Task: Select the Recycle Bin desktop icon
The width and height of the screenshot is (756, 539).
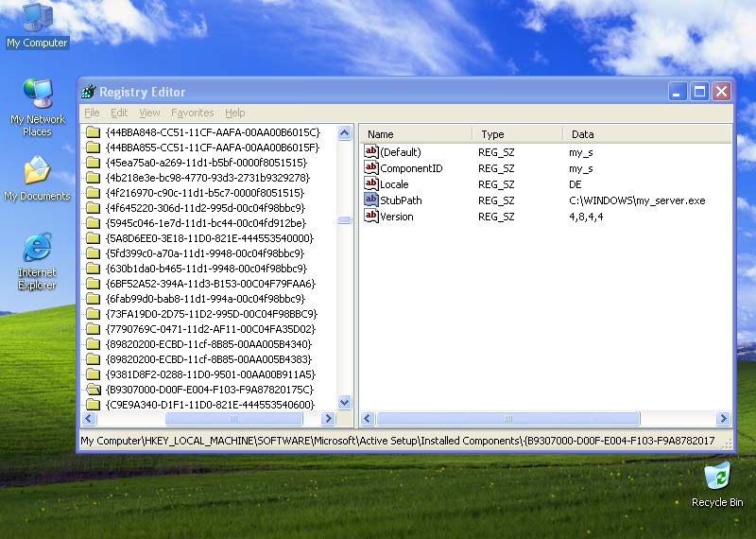Action: click(x=717, y=485)
